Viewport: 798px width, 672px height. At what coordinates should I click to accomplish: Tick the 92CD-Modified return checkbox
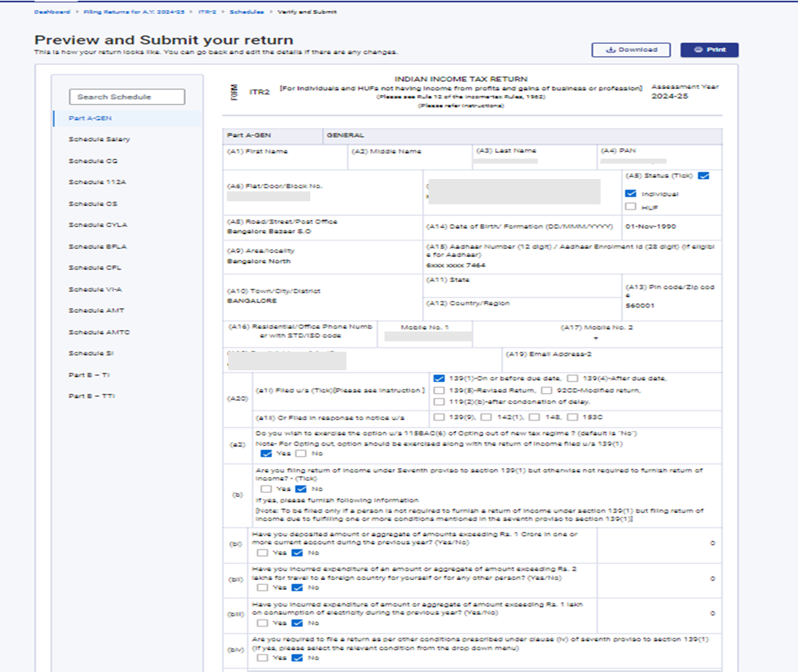[546, 391]
